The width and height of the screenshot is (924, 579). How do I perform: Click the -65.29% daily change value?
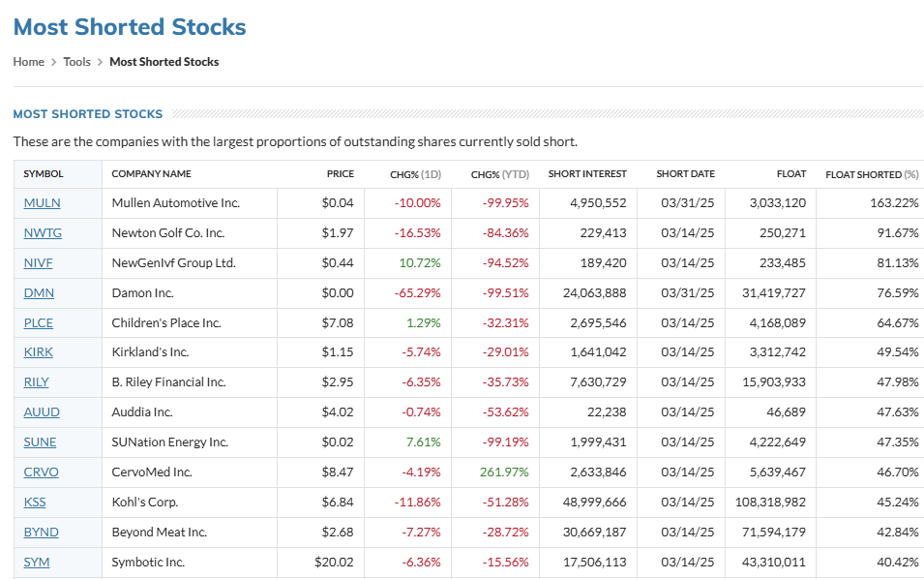point(418,293)
